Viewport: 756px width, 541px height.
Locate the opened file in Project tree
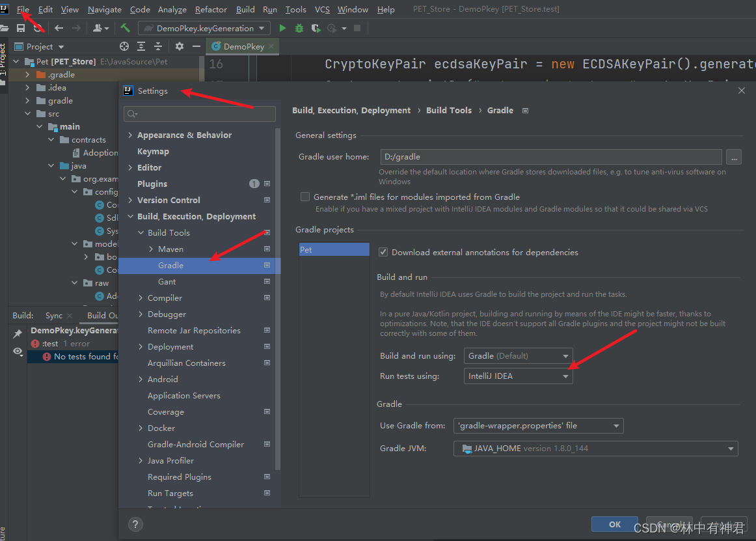point(124,46)
